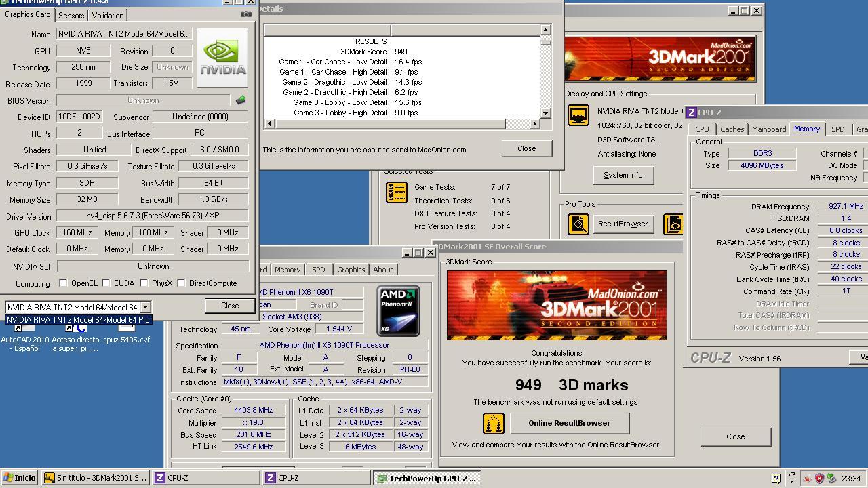Click Details list scroll down arrow

point(545,113)
